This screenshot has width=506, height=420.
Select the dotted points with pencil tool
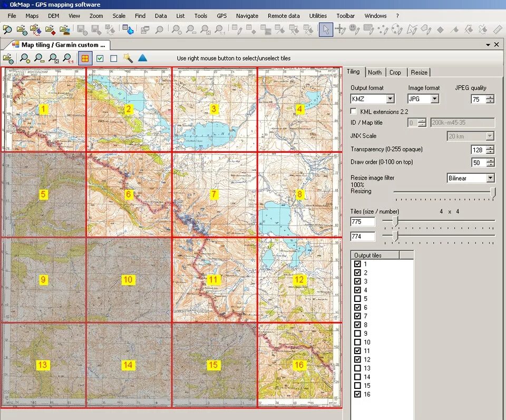pyautogui.click(x=383, y=30)
